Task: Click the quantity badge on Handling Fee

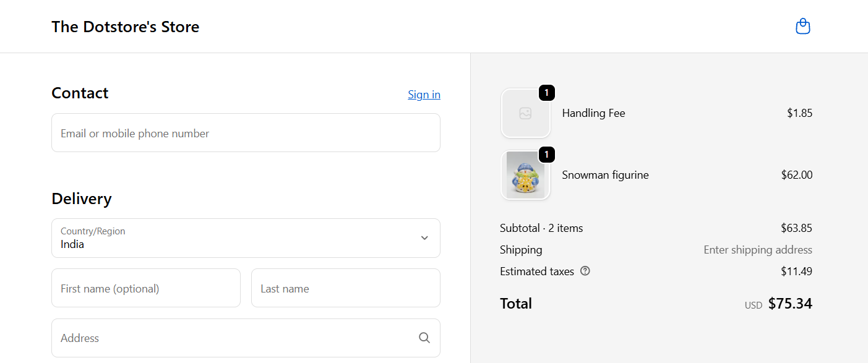Action: coord(546,93)
